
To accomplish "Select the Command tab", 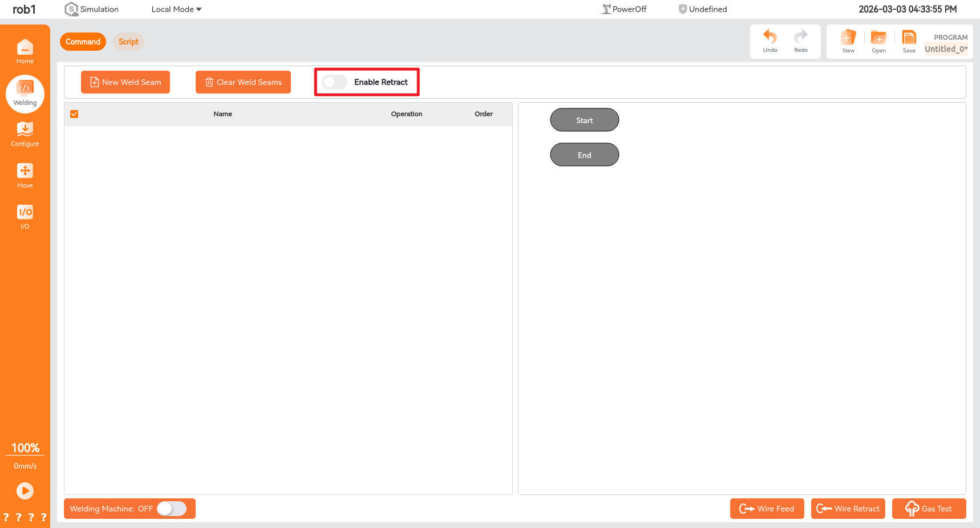I will click(83, 42).
